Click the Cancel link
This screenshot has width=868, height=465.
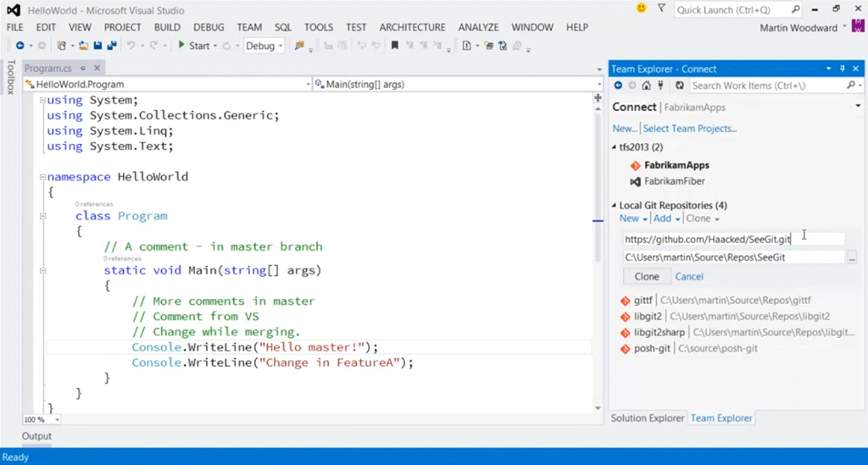[689, 276]
